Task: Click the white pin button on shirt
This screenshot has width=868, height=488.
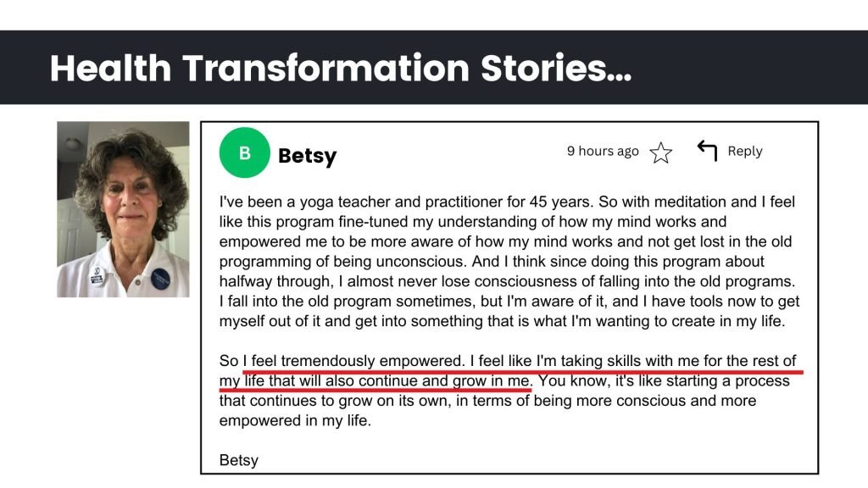Action: (97, 275)
